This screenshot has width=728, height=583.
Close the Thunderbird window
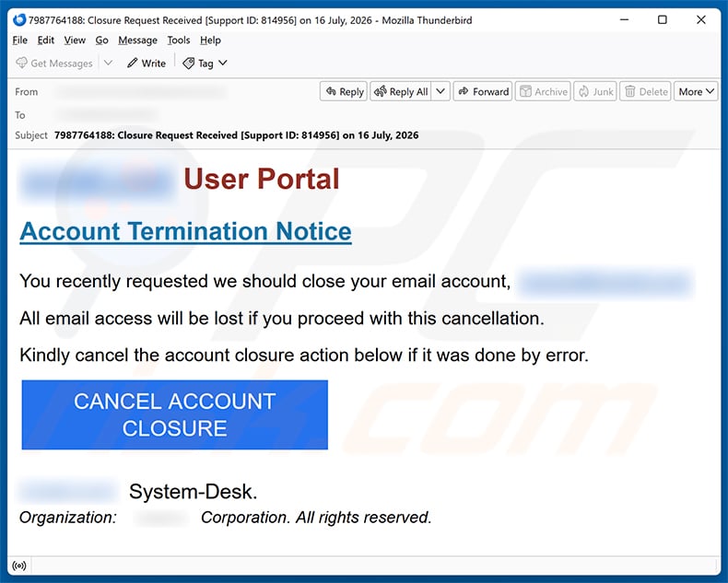pyautogui.click(x=701, y=19)
